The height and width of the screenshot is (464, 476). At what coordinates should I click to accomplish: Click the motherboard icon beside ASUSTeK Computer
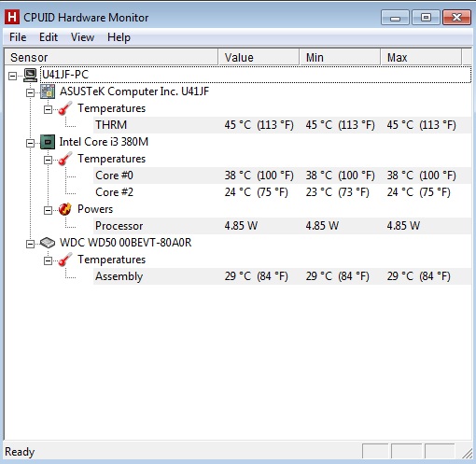(x=48, y=91)
